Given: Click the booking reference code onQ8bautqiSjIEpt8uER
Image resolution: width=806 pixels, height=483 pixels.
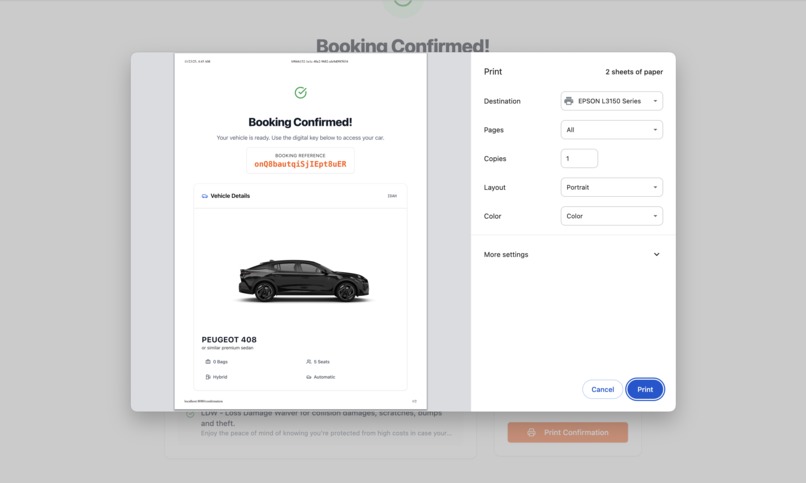Looking at the screenshot, I should (x=300, y=164).
